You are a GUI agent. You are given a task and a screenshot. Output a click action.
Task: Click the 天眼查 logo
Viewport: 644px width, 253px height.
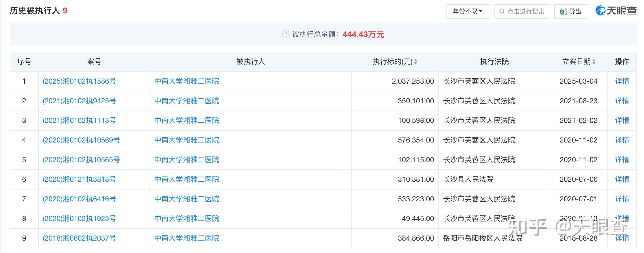(616, 11)
